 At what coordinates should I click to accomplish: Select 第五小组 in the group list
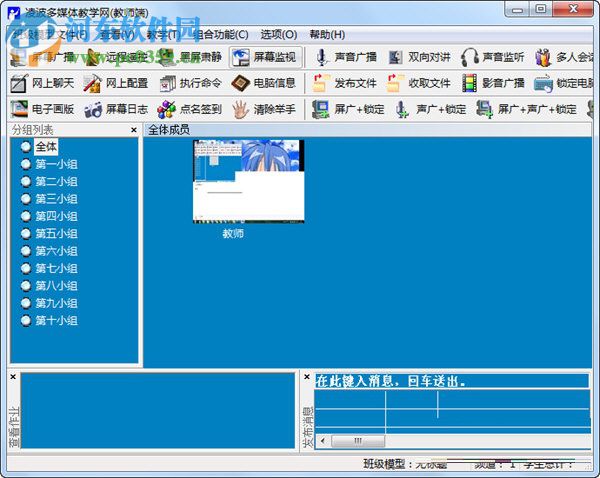(x=56, y=233)
